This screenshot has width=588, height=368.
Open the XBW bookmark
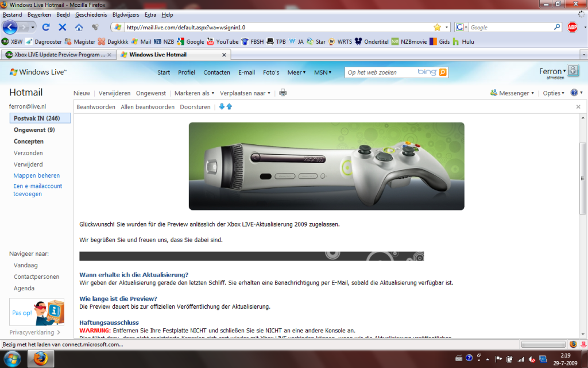click(x=12, y=41)
